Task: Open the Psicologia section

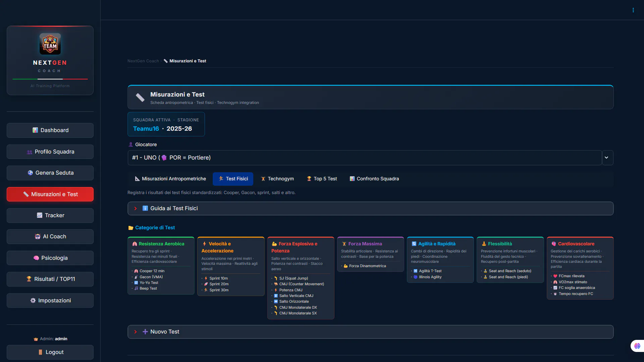Action: point(50,258)
